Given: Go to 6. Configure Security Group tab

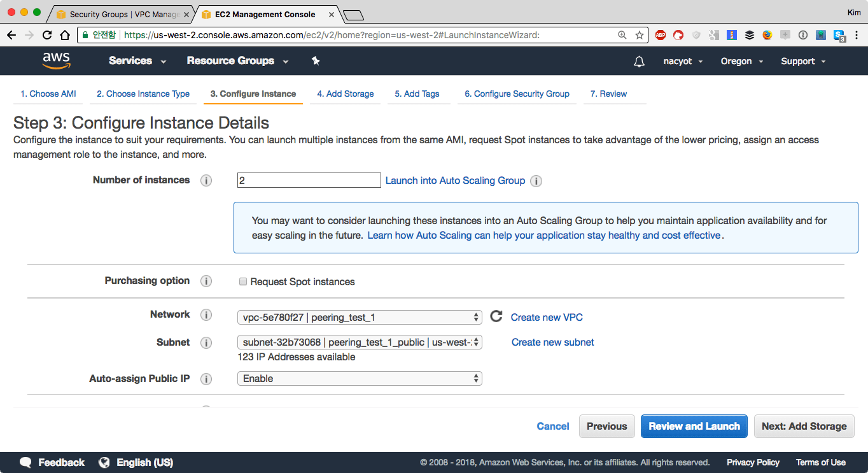Looking at the screenshot, I should click(x=517, y=94).
